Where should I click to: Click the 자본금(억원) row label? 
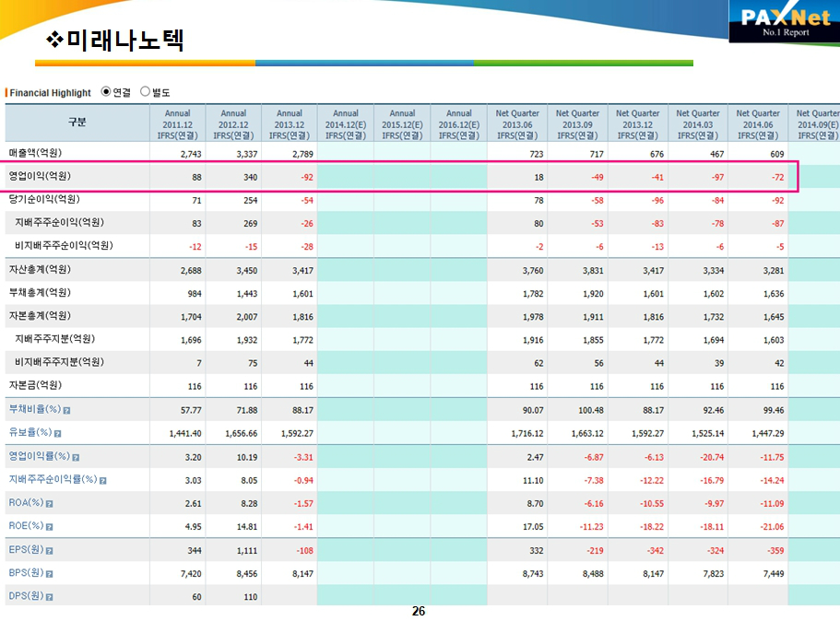(x=36, y=385)
